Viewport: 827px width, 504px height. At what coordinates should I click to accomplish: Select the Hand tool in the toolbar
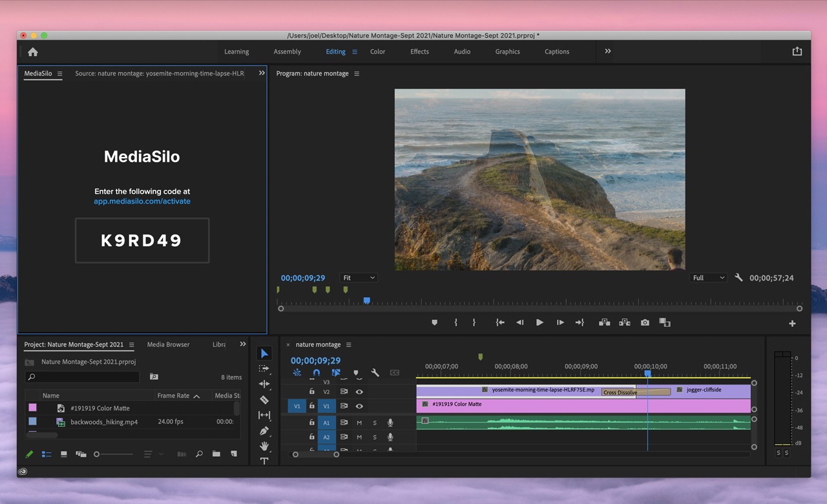(264, 446)
